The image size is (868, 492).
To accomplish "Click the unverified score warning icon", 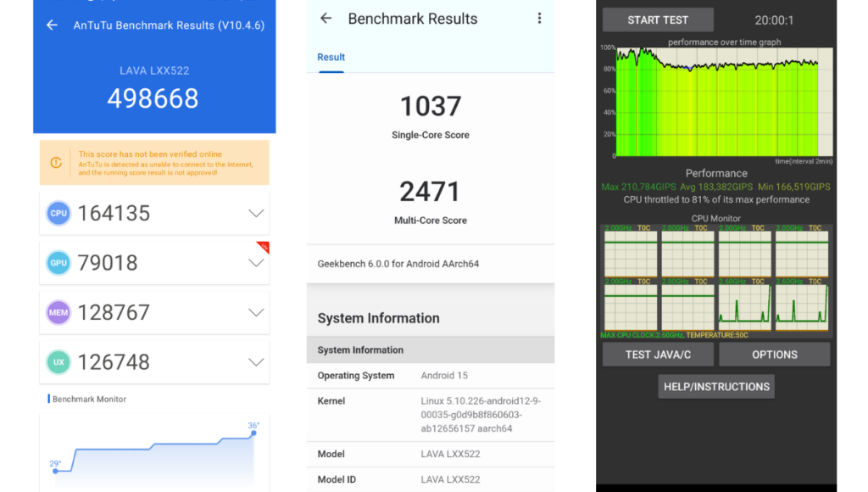I will pos(56,163).
